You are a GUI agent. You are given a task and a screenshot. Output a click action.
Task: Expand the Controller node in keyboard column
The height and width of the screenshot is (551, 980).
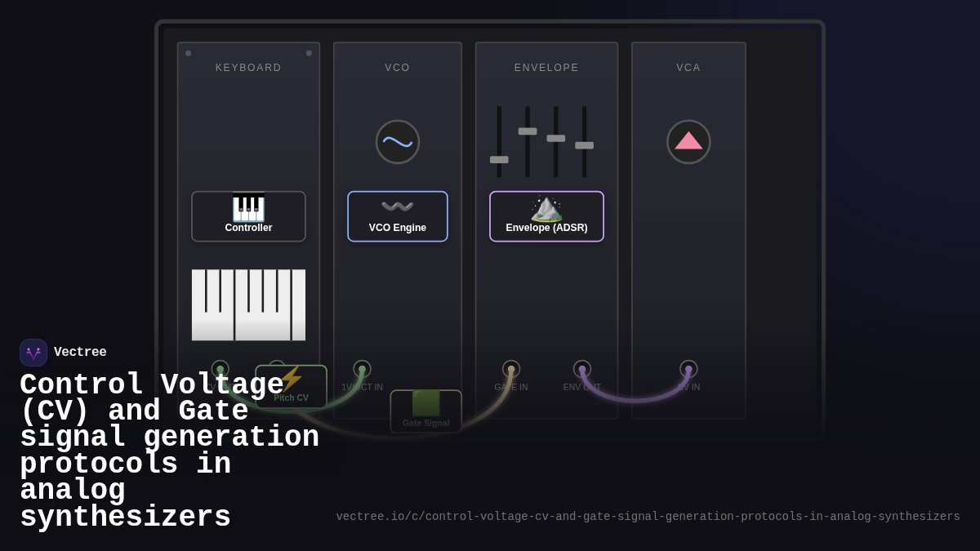248,216
